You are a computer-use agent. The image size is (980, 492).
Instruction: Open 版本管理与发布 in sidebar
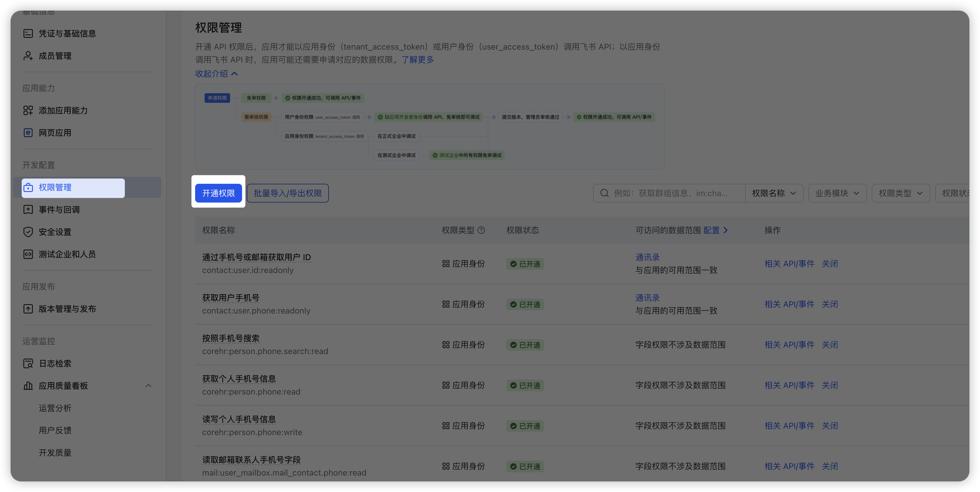67,309
